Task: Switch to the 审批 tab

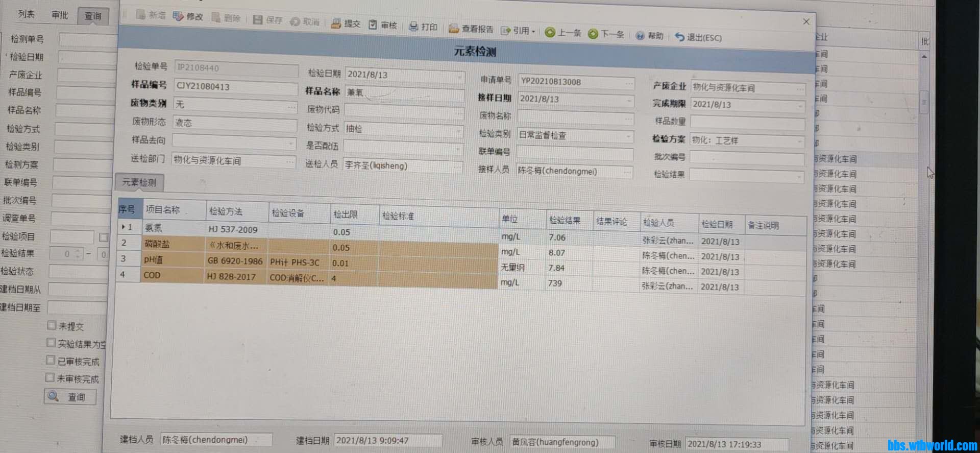Action: 60,15
